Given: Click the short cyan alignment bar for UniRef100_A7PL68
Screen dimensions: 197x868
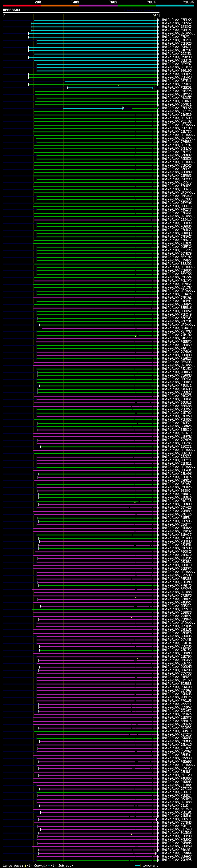Looking at the screenshot, I should pos(93,108).
